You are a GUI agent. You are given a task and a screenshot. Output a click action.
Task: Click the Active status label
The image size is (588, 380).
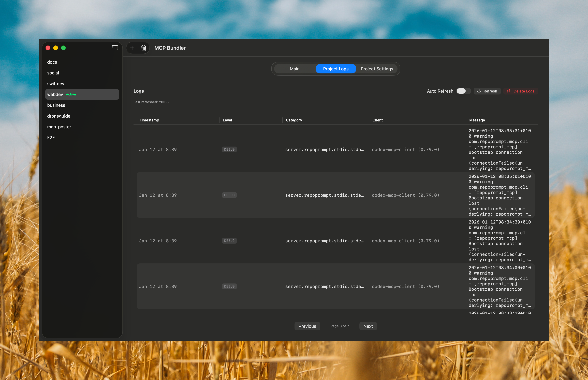click(71, 94)
